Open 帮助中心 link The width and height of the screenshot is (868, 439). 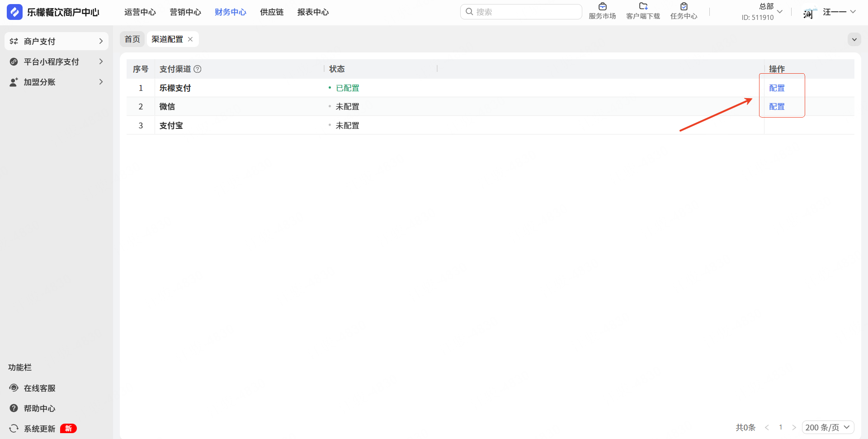pos(40,408)
